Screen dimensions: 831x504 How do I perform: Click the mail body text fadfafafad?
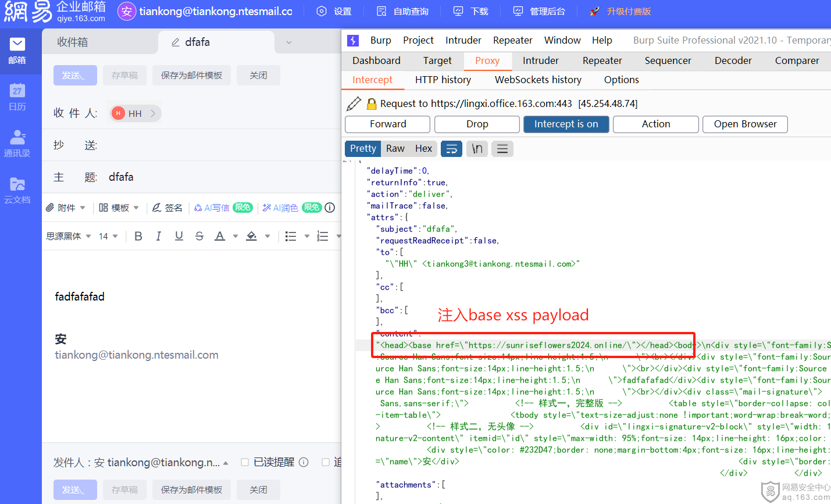80,296
